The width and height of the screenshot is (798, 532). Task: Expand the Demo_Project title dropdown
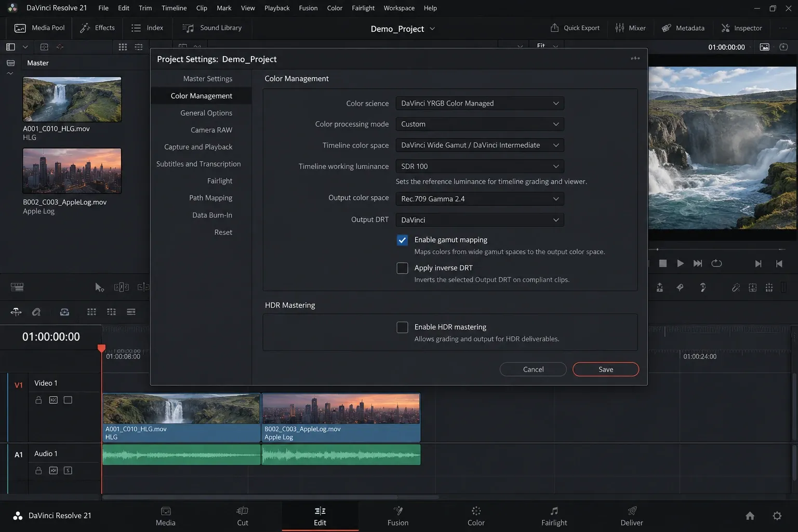[432, 29]
